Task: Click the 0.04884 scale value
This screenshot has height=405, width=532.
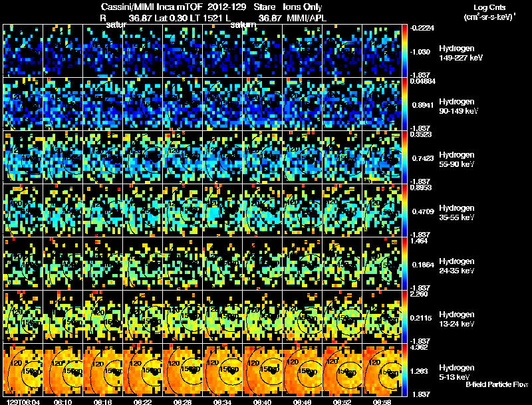Action: tap(423, 81)
